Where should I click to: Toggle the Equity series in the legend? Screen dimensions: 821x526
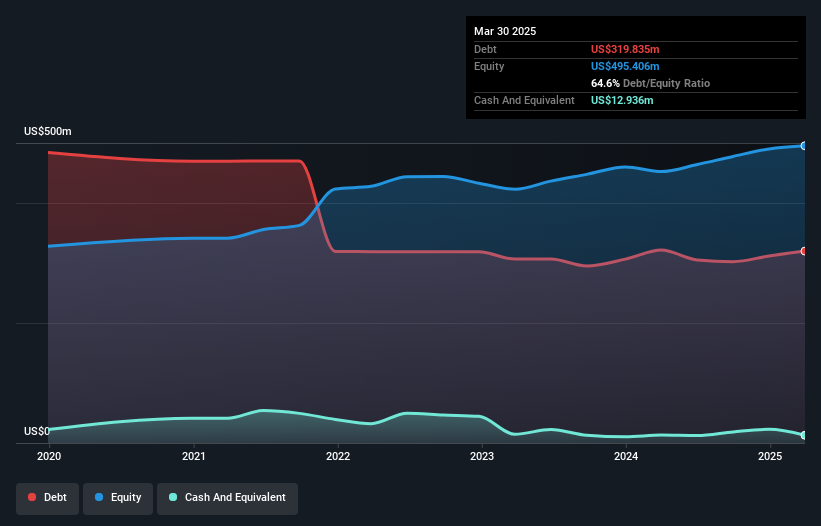coord(118,498)
